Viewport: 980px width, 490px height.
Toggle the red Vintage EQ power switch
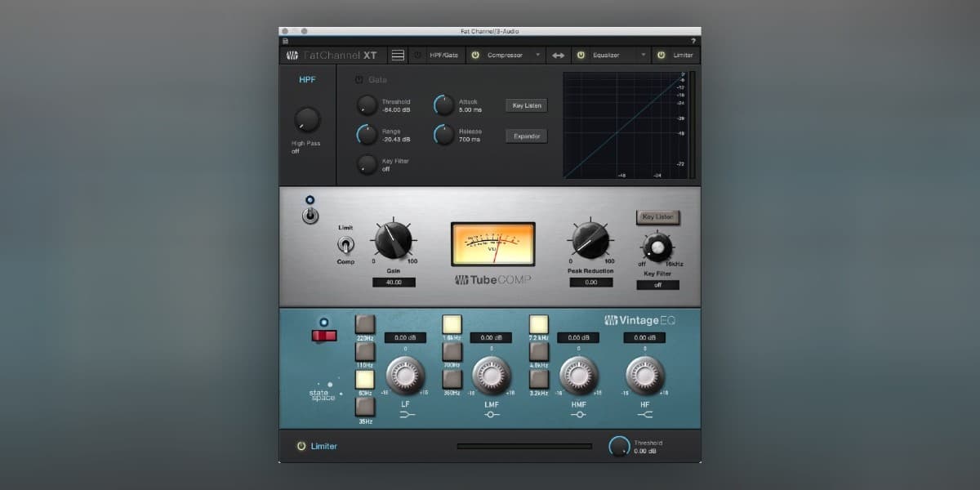pos(323,335)
